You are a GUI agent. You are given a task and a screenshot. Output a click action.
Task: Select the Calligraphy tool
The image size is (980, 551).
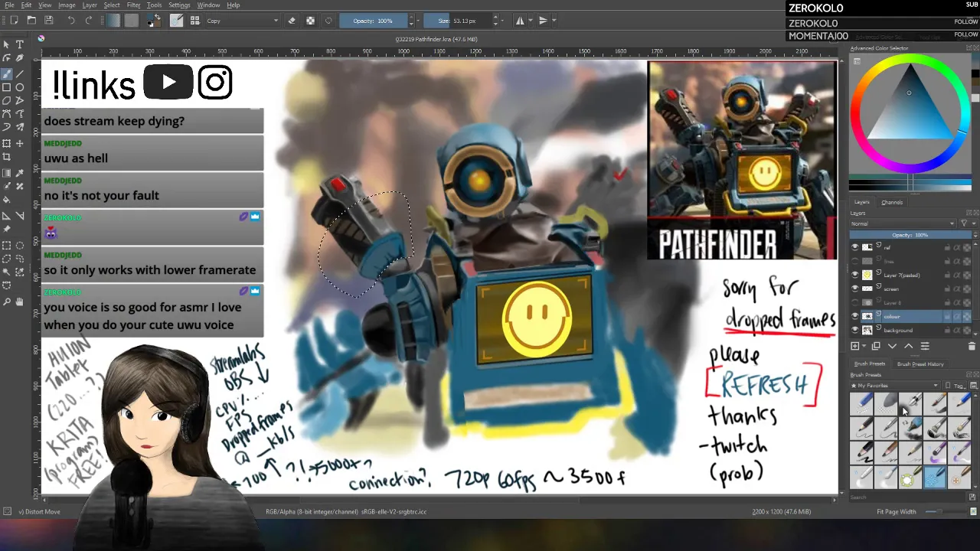[20, 58]
